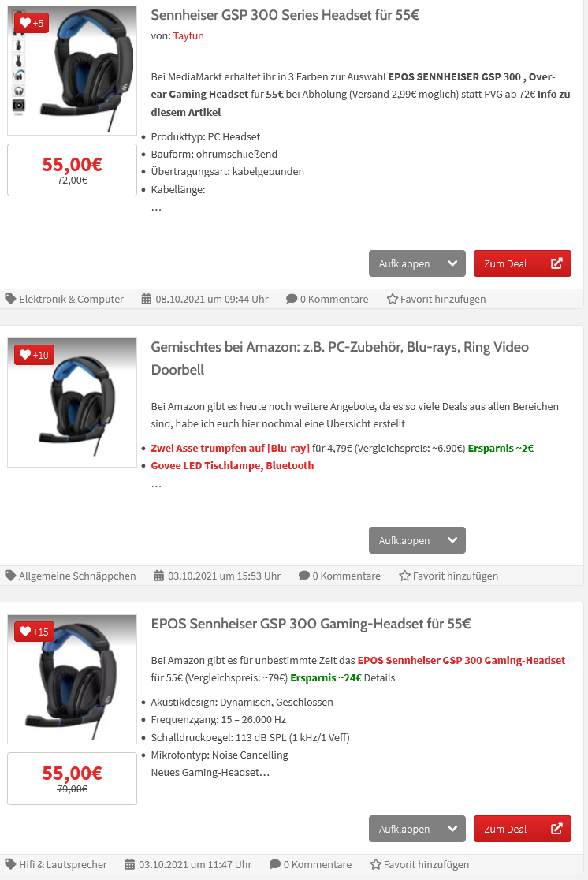Click calendar icon beside 03.10.2021 um 15:53 Uhr
This screenshot has height=880, width=588.
click(x=158, y=576)
